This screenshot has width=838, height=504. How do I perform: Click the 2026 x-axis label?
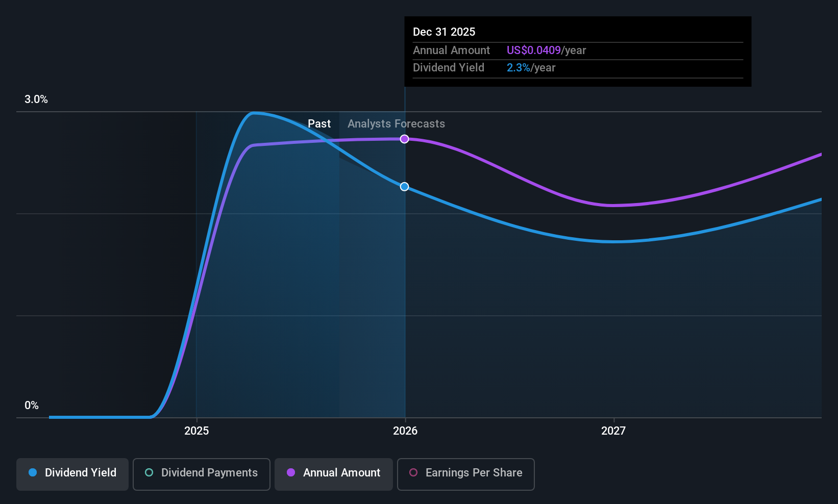[405, 431]
